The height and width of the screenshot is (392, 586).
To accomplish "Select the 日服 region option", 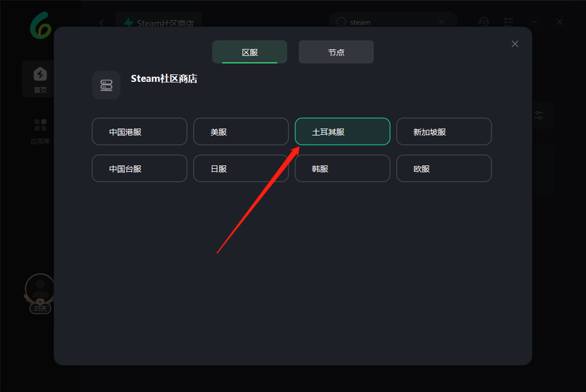I will (x=241, y=168).
